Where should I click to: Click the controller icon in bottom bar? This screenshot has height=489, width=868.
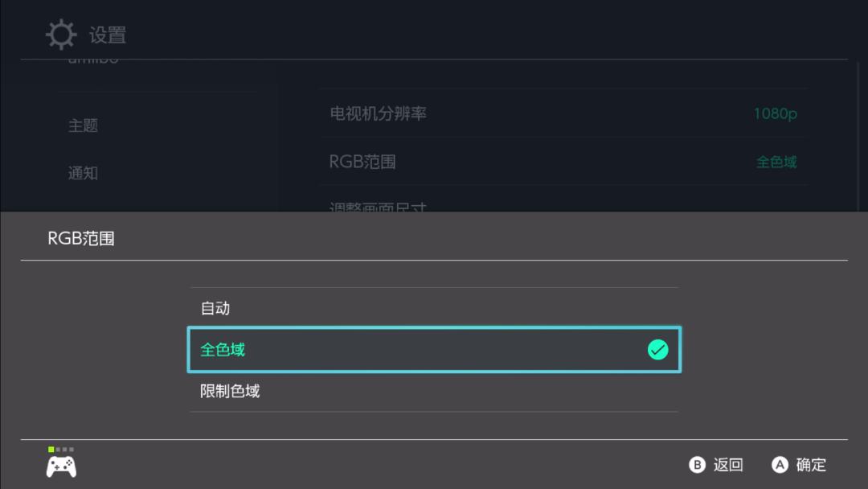pos(61,465)
